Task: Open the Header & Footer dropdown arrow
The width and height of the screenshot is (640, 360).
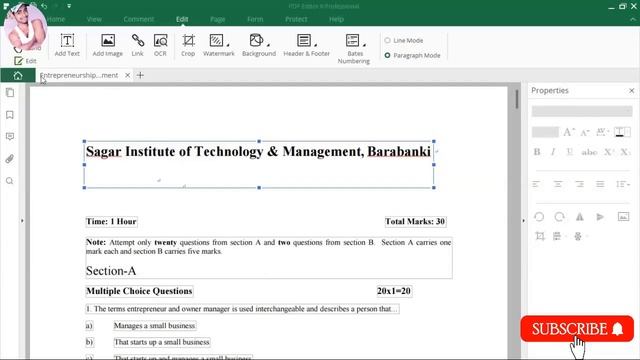Action: point(316,44)
